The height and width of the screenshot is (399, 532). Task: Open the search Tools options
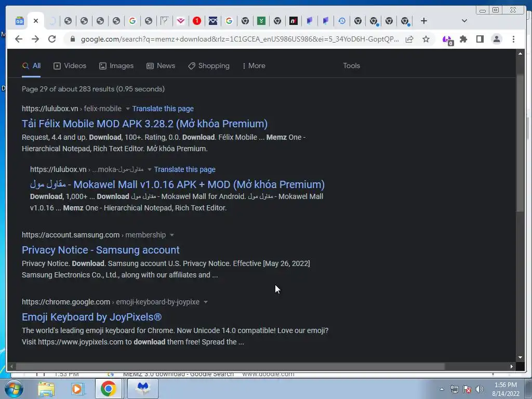pos(352,66)
